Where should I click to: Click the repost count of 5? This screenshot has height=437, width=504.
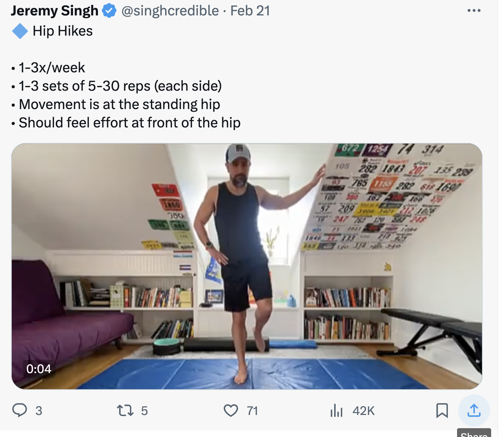(145, 411)
